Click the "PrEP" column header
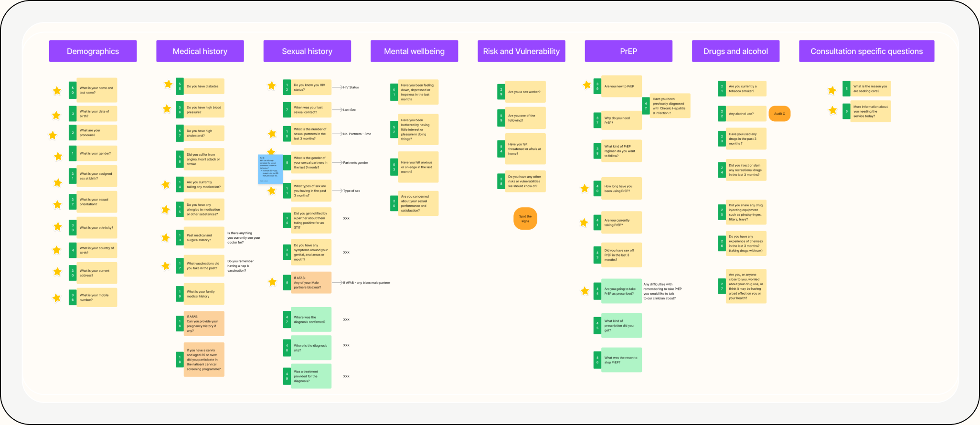 [628, 51]
